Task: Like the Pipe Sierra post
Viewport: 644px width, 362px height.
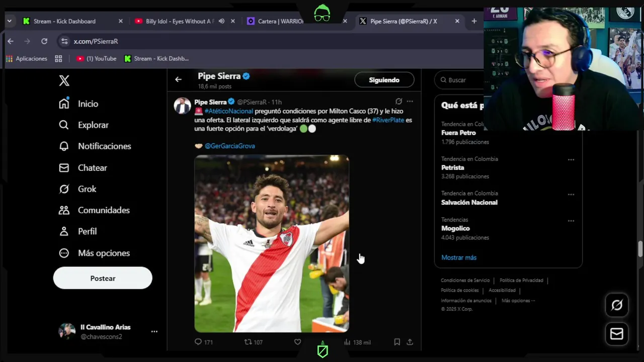Action: point(297,342)
